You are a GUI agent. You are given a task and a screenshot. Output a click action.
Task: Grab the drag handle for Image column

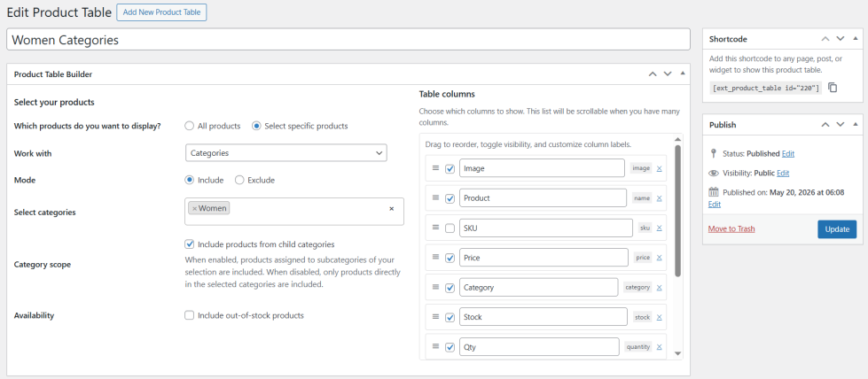(435, 167)
